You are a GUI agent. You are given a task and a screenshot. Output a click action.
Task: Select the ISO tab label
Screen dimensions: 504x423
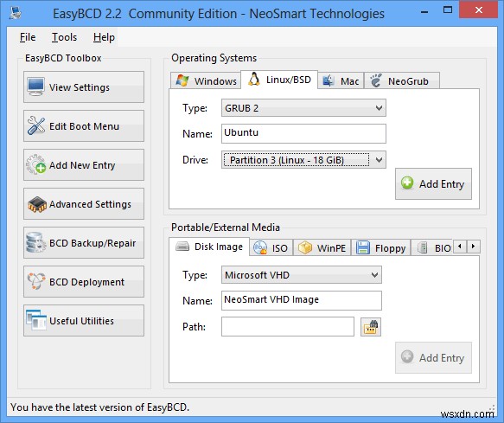point(279,248)
